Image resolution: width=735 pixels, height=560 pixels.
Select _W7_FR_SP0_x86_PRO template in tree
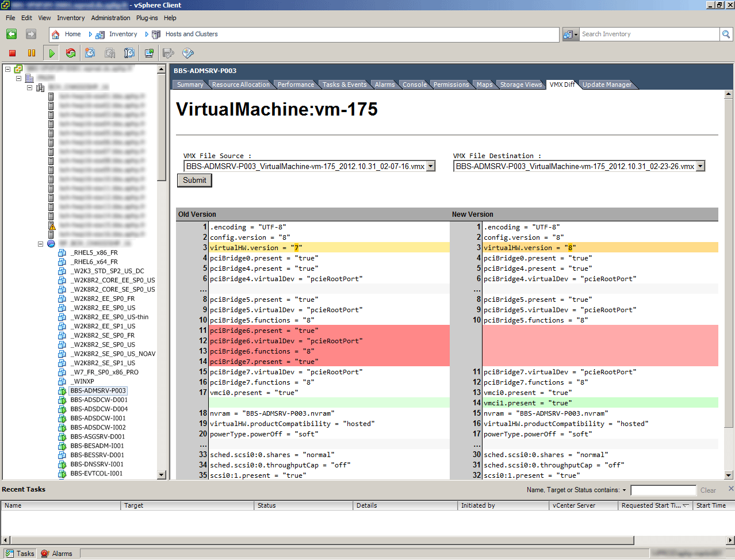click(x=105, y=373)
